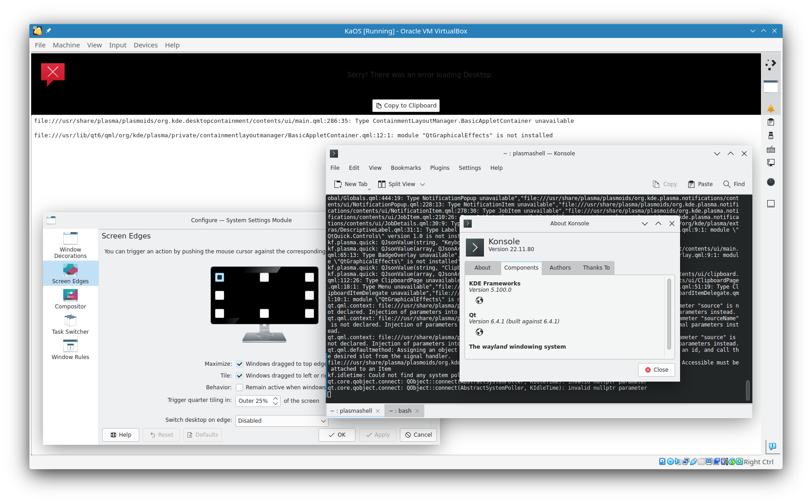
Task: Toggle Tile windows dragged to left or right
Action: click(x=239, y=376)
